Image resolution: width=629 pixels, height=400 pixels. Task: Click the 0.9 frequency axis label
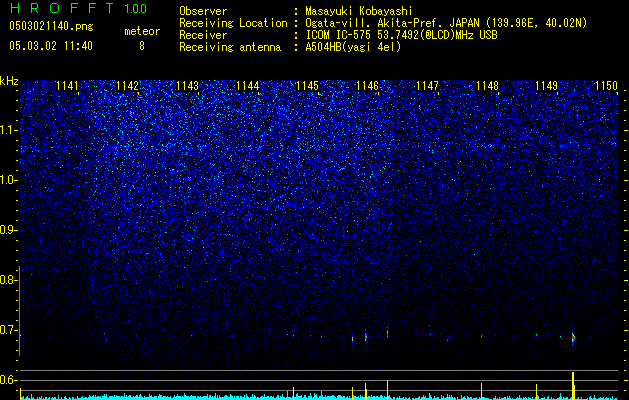(x=8, y=230)
